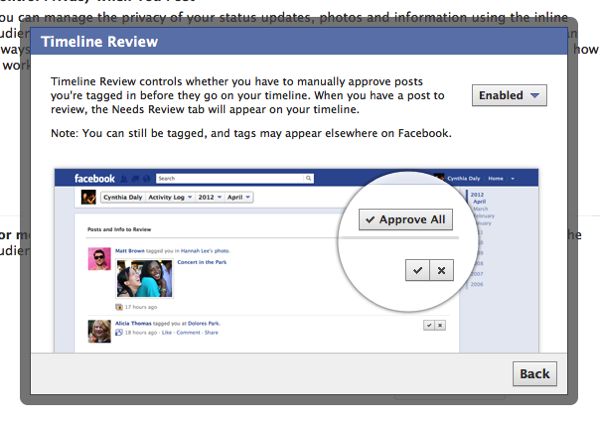600x425 pixels.
Task: Click the check-in icon beside 18 hours ago
Action: pyautogui.click(x=119, y=332)
